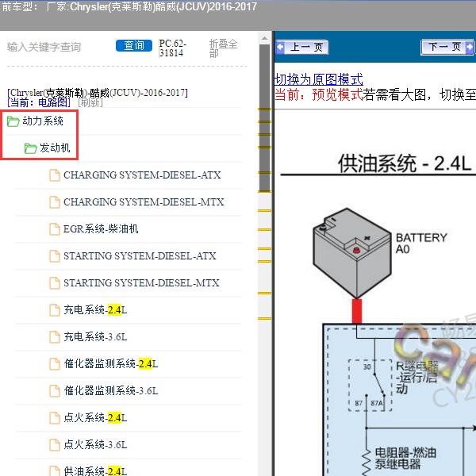Open 催化器监测系统-2.4L document

tap(111, 363)
